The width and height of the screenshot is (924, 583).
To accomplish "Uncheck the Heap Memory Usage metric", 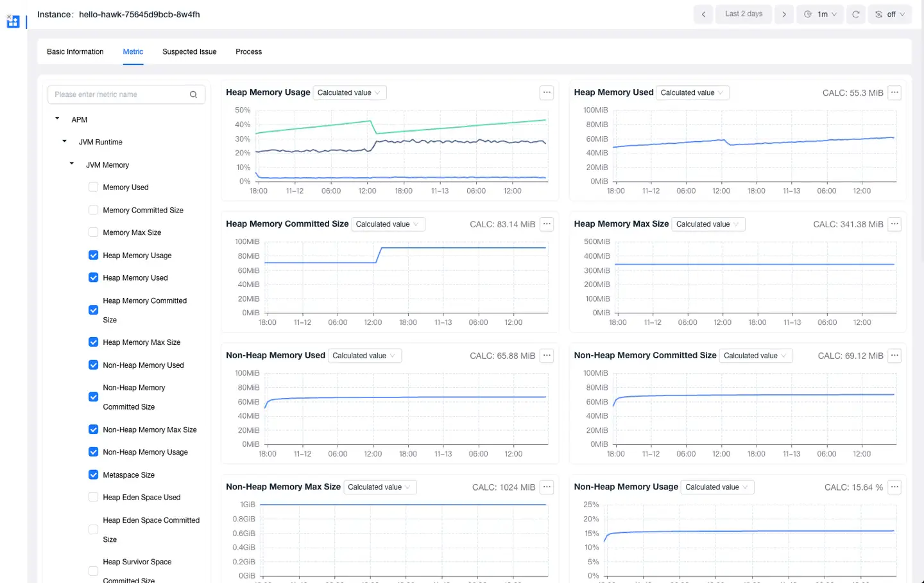I will [94, 256].
